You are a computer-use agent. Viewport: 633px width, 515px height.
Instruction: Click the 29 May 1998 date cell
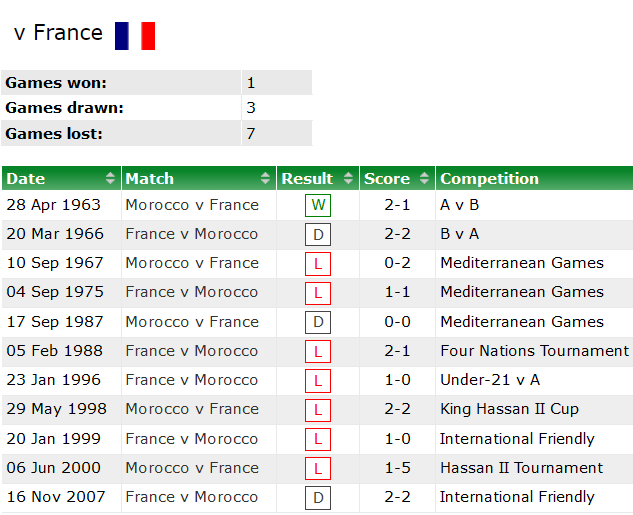[x=56, y=409]
